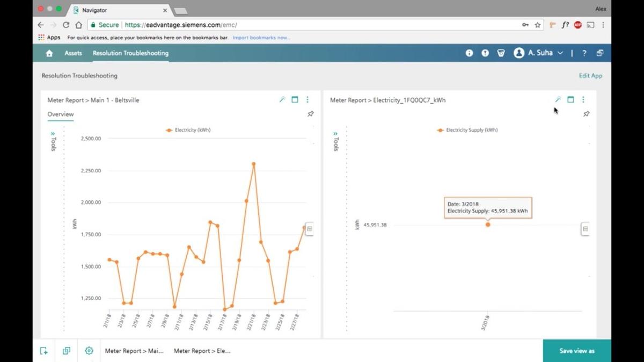644x362 pixels.
Task: Switch to Meter Report > Ele... bottom tab
Action: (202, 351)
